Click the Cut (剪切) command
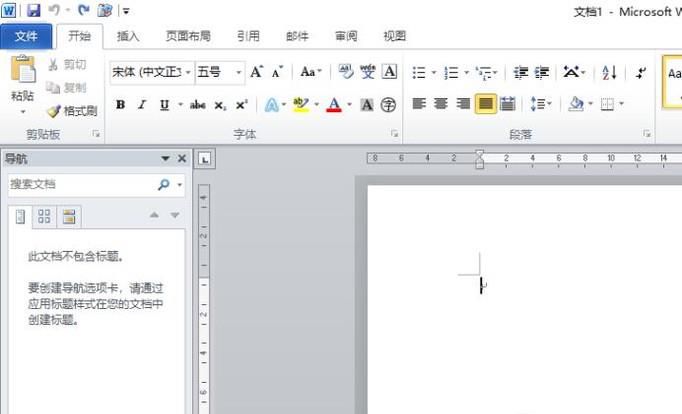Viewport: 682px width, 414px height. click(67, 64)
